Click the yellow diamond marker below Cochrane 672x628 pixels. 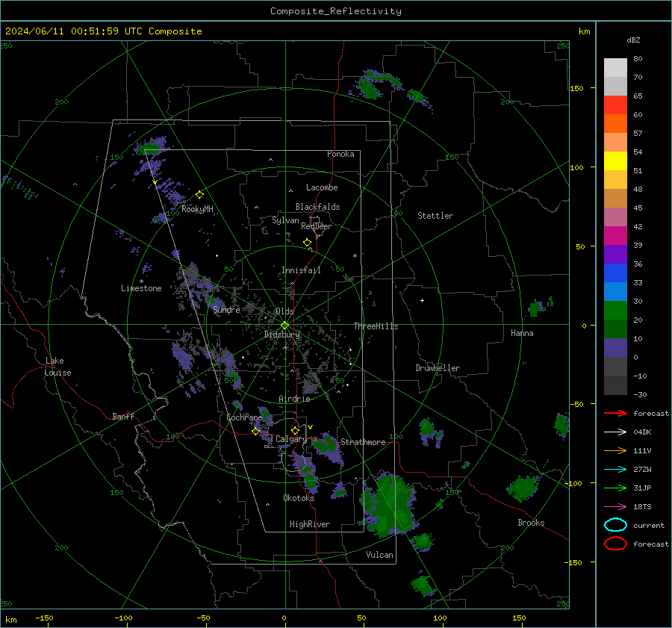[255, 432]
